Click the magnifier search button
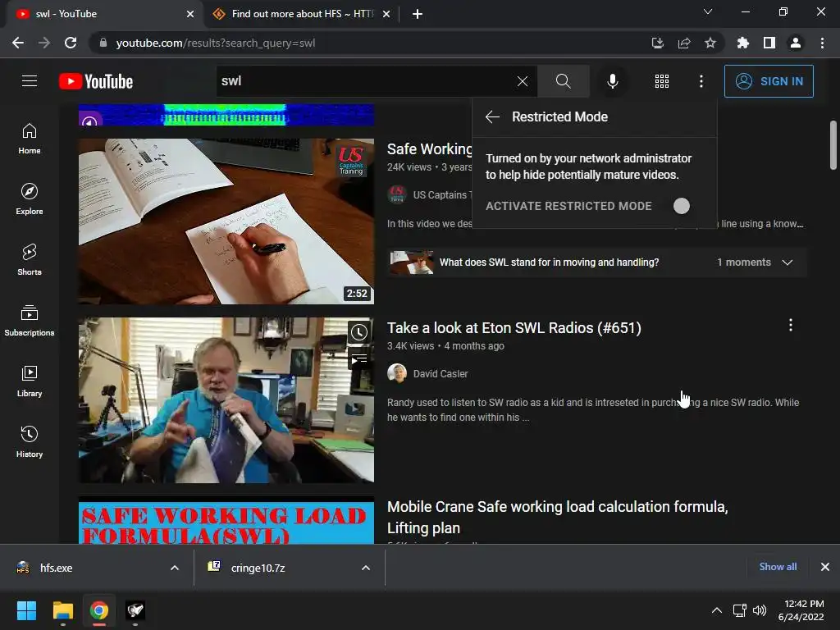The width and height of the screenshot is (840, 630). pos(563,81)
